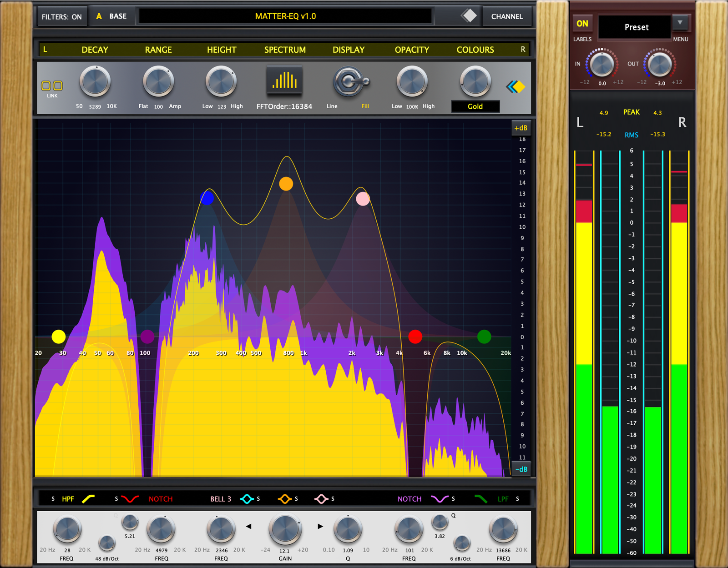Select the COLOURS header tab
728x568 pixels.
(x=475, y=50)
